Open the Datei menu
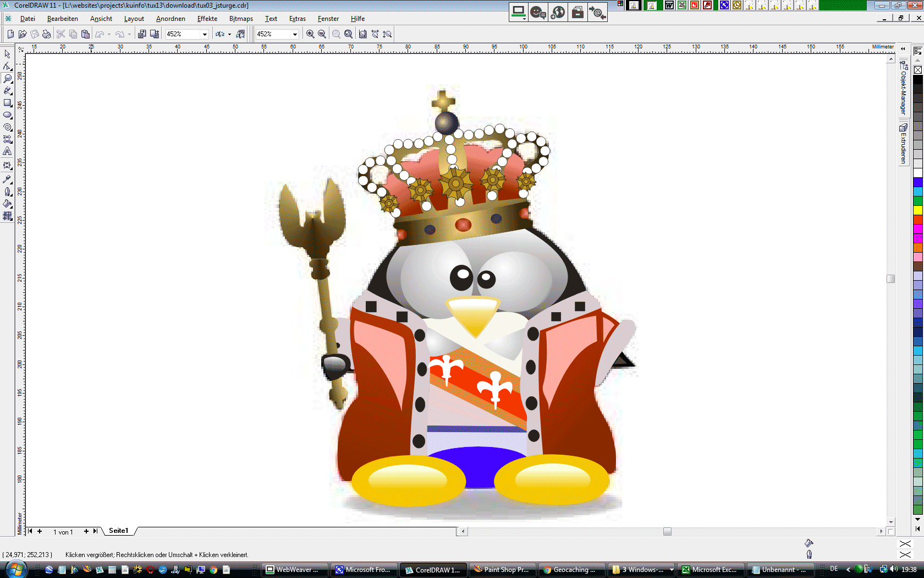This screenshot has width=924, height=578. click(28, 19)
